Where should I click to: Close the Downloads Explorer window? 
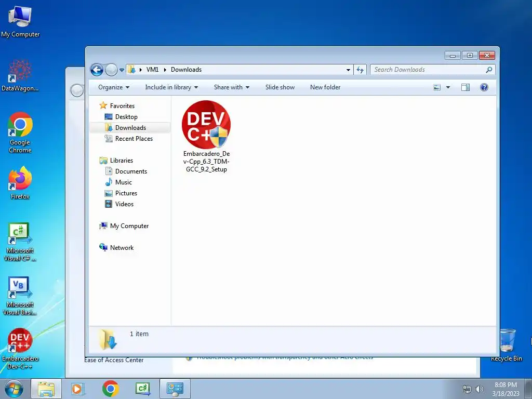pyautogui.click(x=487, y=56)
